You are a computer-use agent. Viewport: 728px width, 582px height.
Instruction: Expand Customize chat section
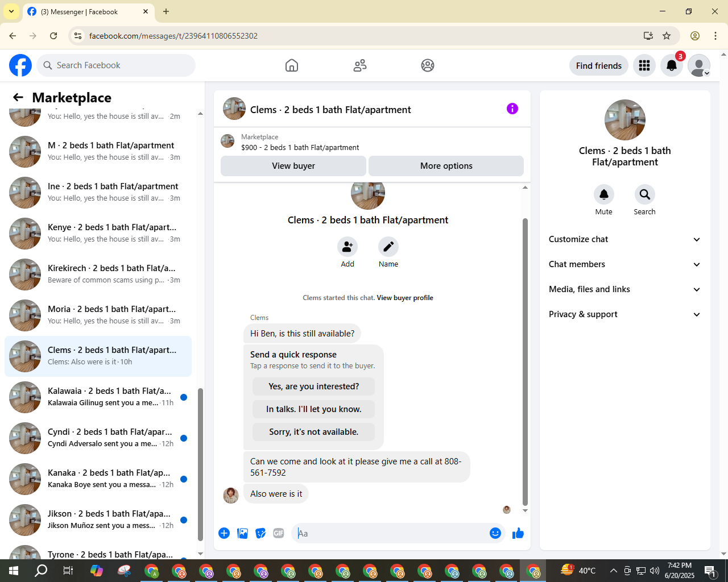(x=624, y=239)
